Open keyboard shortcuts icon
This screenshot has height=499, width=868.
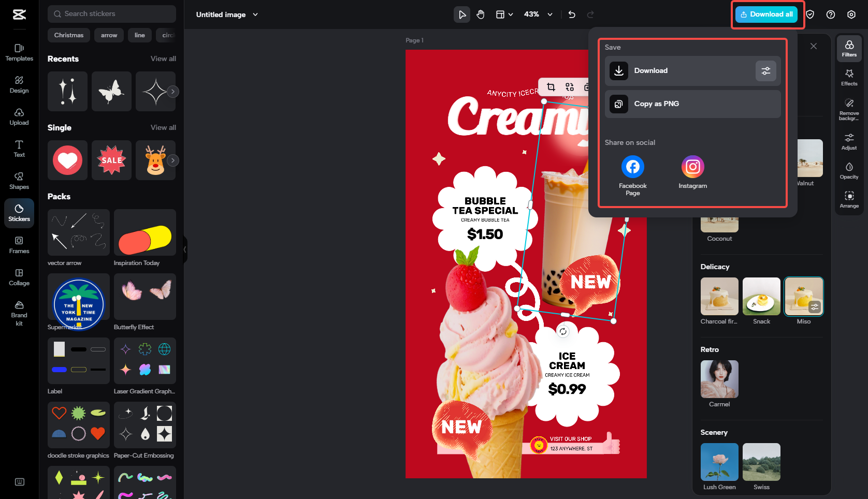(x=20, y=482)
